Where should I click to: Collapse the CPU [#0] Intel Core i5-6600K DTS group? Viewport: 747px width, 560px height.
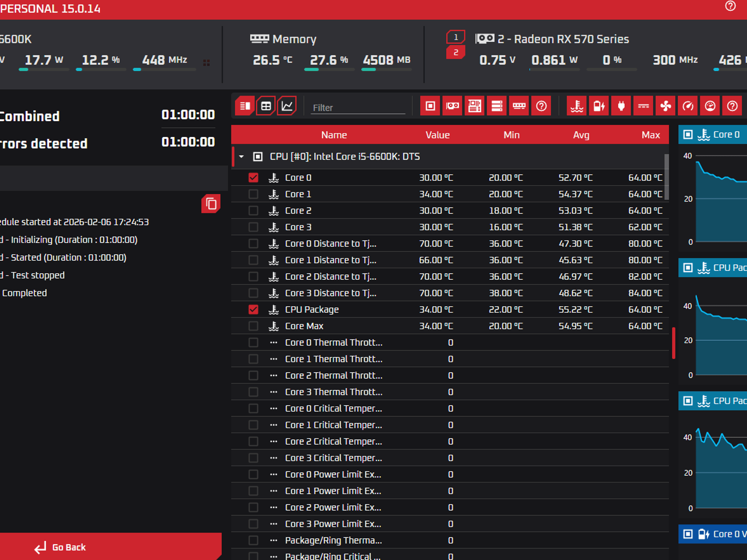(241, 157)
